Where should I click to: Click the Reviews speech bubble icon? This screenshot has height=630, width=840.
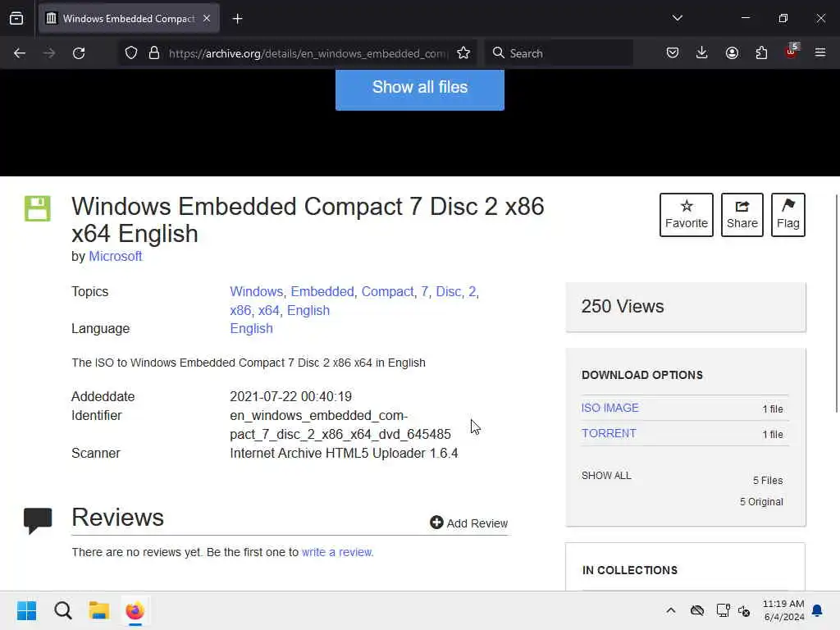(x=38, y=520)
